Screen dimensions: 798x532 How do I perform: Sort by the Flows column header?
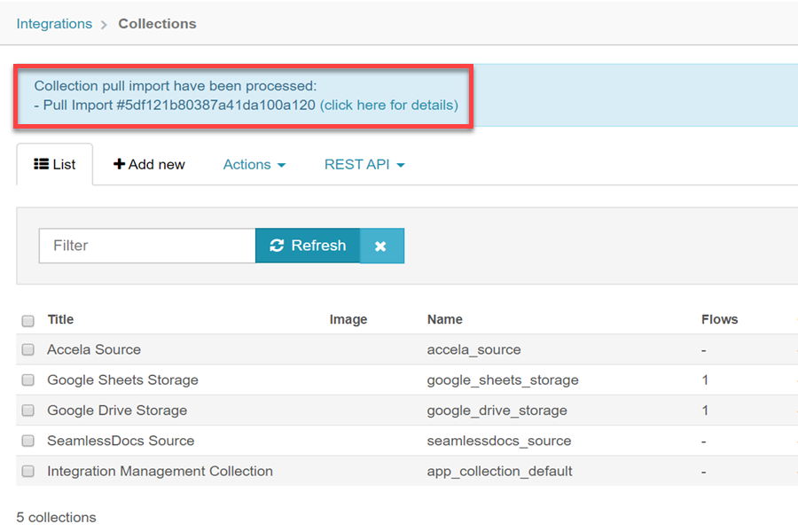(x=719, y=319)
